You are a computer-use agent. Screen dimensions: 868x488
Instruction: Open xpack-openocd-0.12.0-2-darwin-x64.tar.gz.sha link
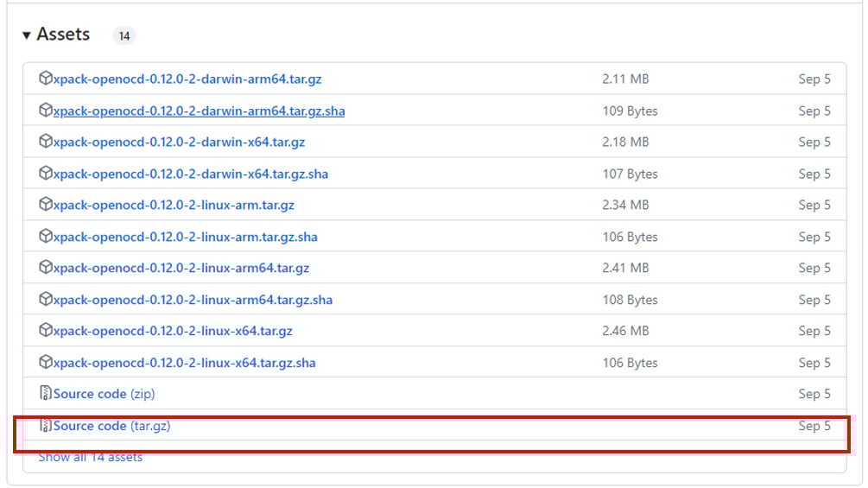190,174
